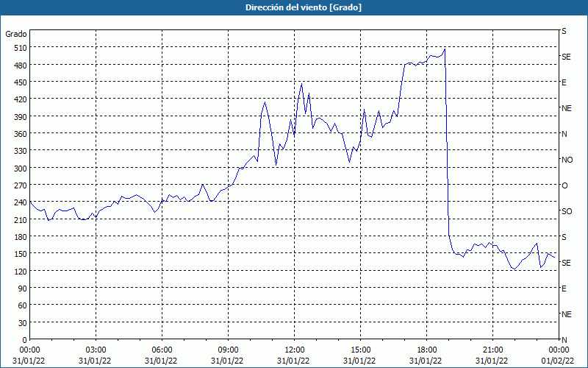Select the 510 value on the degree axis
This screenshot has height=368, width=588.
pyautogui.click(x=21, y=48)
